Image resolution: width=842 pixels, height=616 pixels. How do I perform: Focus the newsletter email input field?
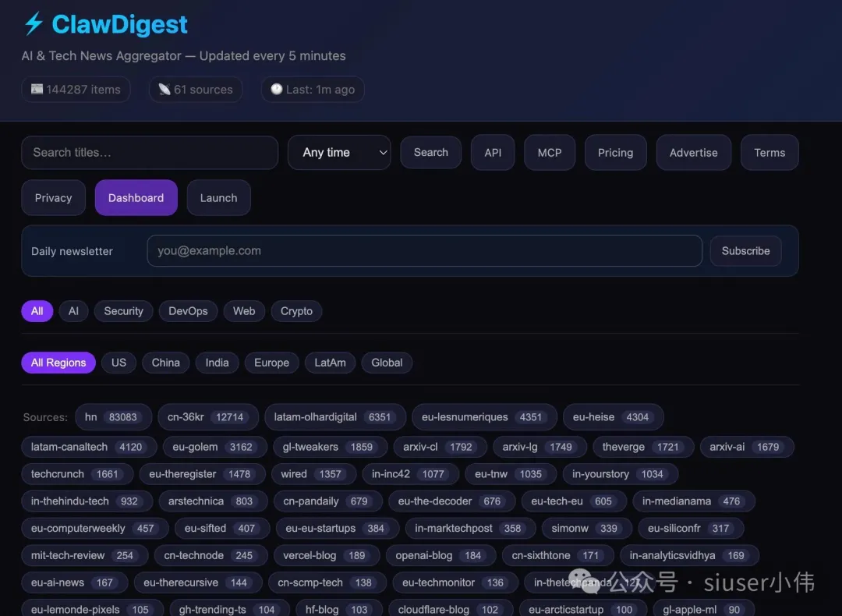coord(424,251)
